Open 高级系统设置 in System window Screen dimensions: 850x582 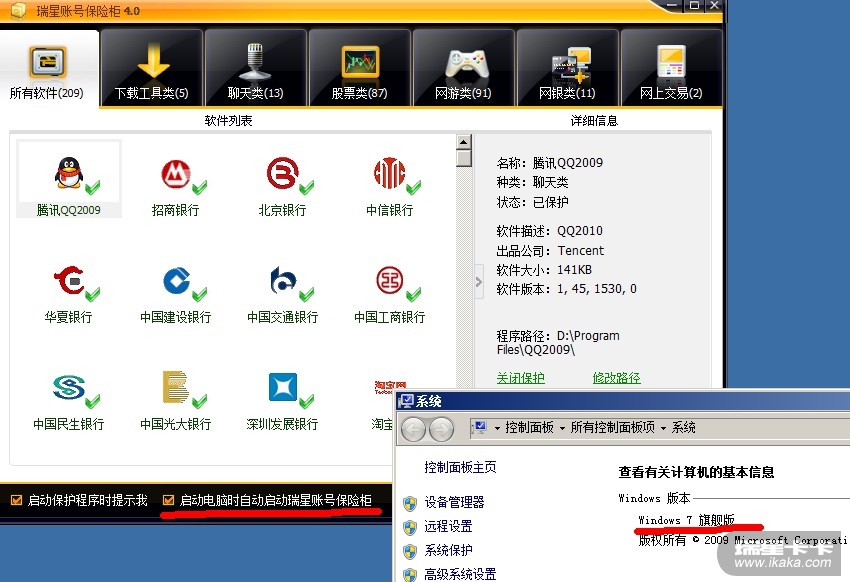[x=460, y=574]
